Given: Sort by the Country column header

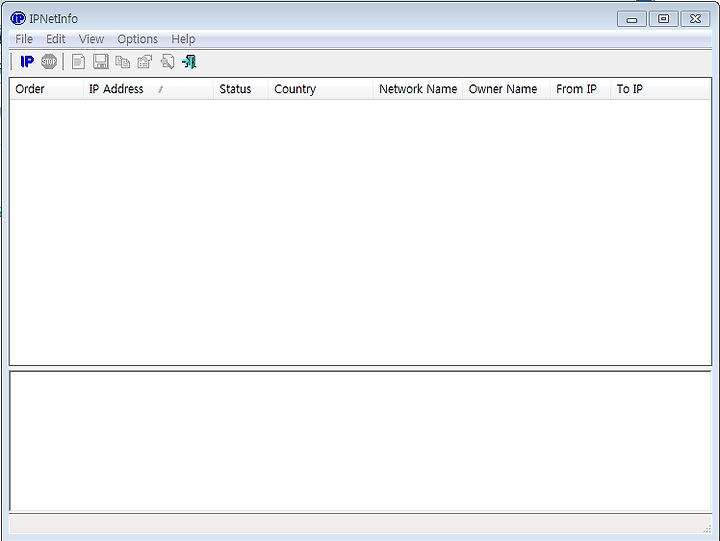Looking at the screenshot, I should coord(321,89).
